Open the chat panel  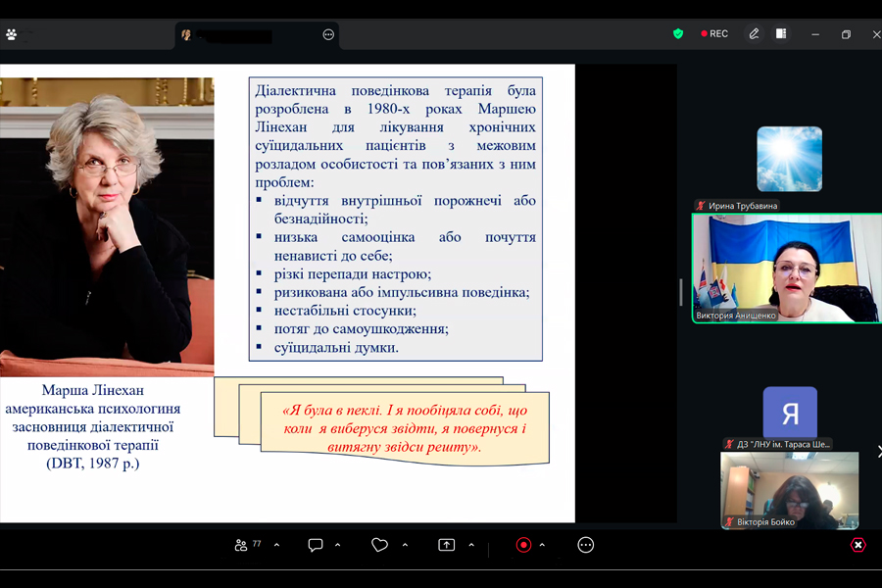(x=316, y=545)
